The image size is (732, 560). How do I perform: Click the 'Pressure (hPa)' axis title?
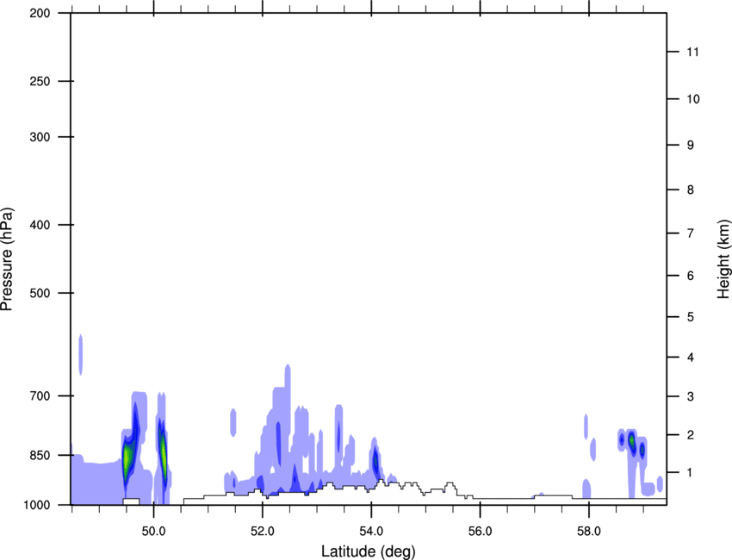point(7,259)
